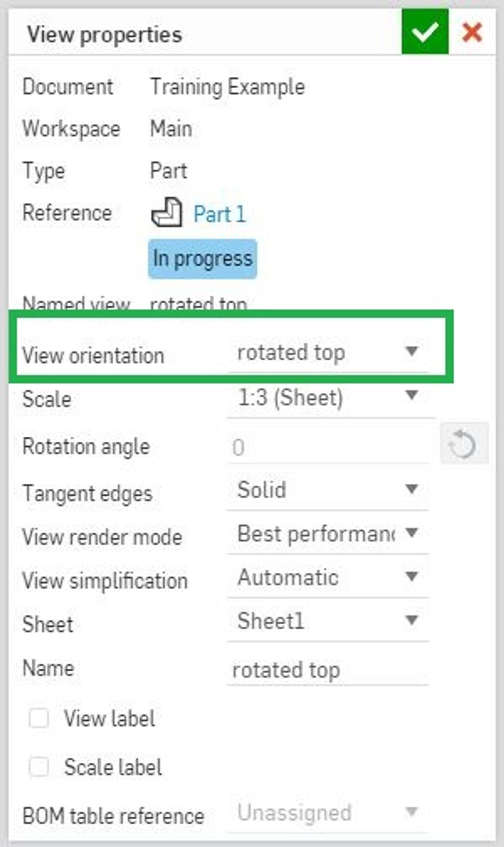Cancel the dialog with the red X icon
The width and height of the screenshot is (504, 847).
pyautogui.click(x=472, y=32)
